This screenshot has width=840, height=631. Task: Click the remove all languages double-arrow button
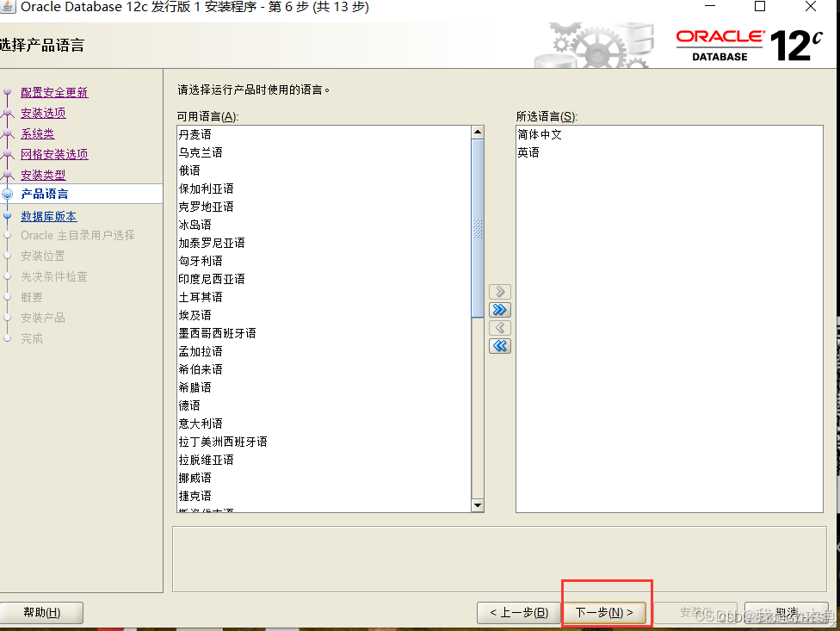[x=499, y=346]
